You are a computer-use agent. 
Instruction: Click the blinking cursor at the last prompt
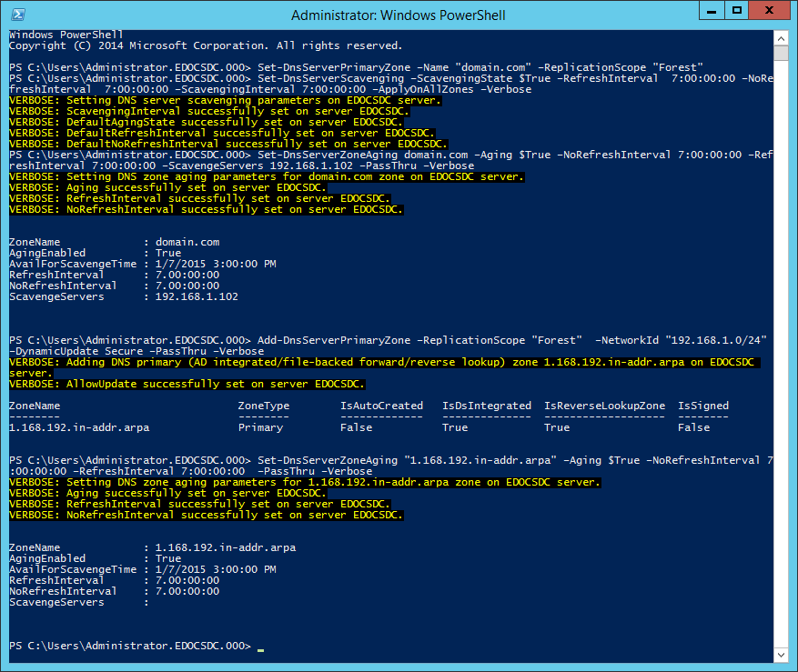tap(260, 647)
